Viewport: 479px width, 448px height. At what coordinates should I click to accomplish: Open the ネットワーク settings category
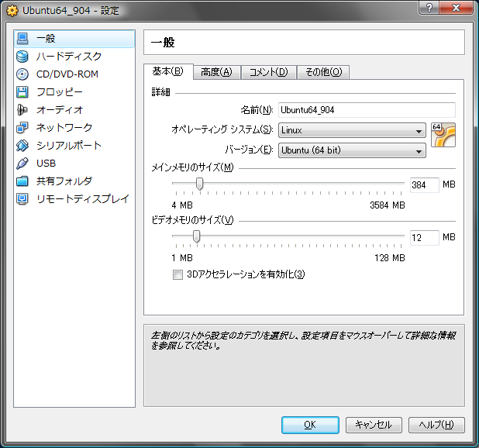[x=74, y=128]
